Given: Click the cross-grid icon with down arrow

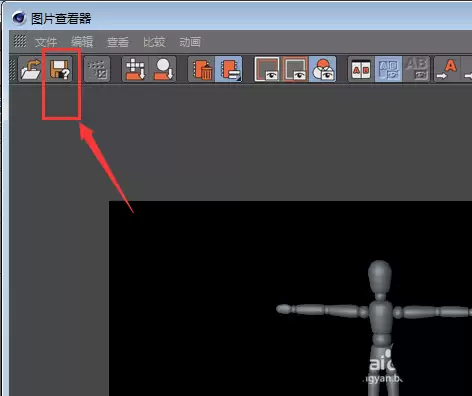Looking at the screenshot, I should [135, 69].
